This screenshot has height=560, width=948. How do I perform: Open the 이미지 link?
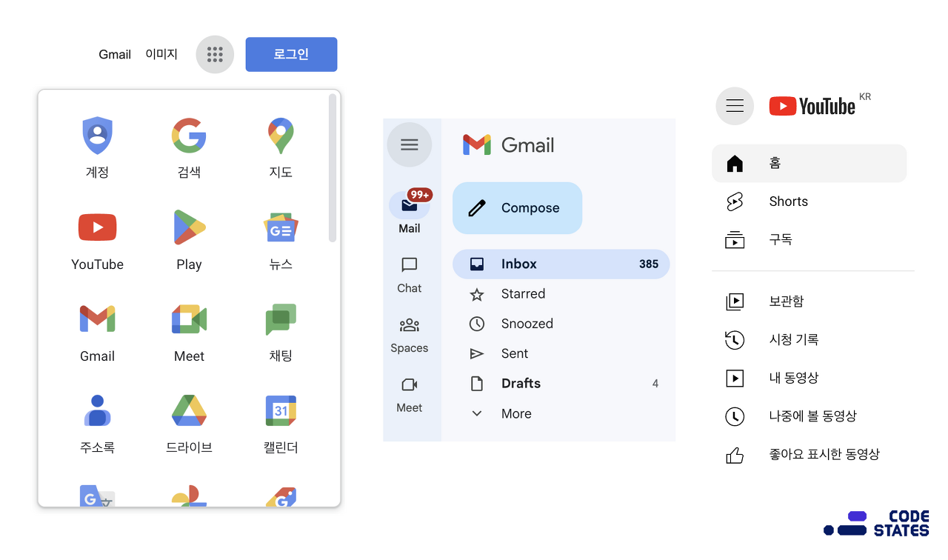coord(161,54)
